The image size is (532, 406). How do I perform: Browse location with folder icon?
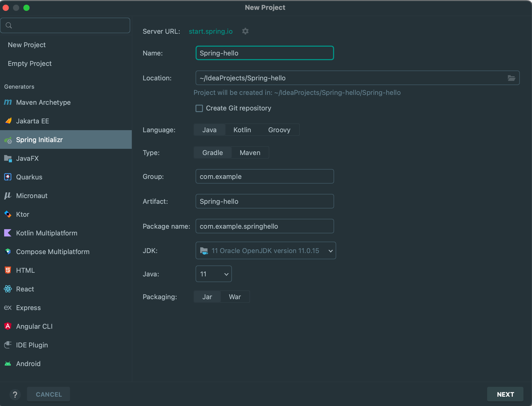[511, 78]
